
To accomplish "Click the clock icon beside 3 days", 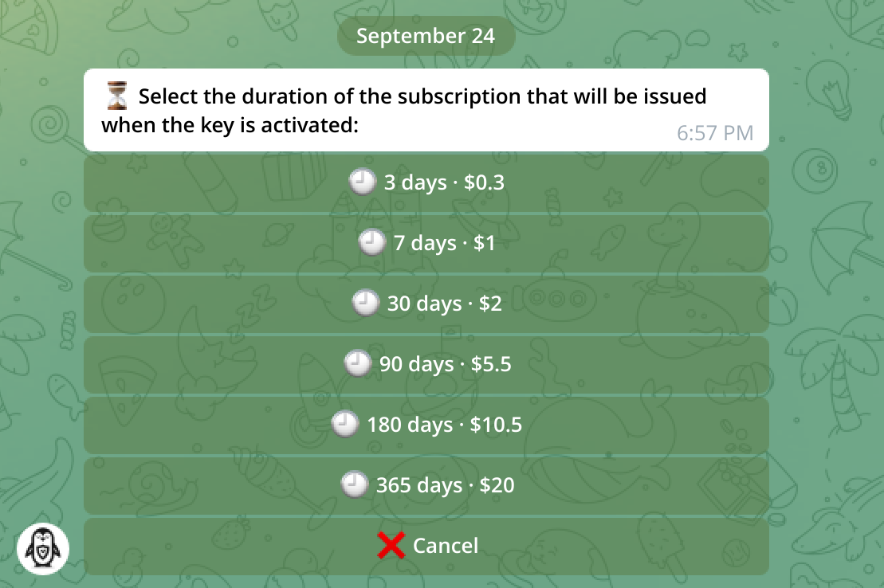I will point(363,182).
